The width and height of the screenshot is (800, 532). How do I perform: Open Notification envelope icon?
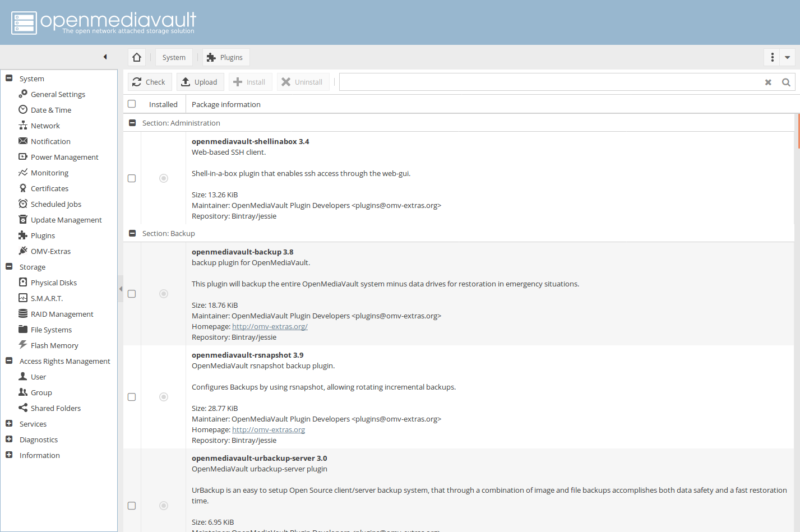tap(23, 141)
